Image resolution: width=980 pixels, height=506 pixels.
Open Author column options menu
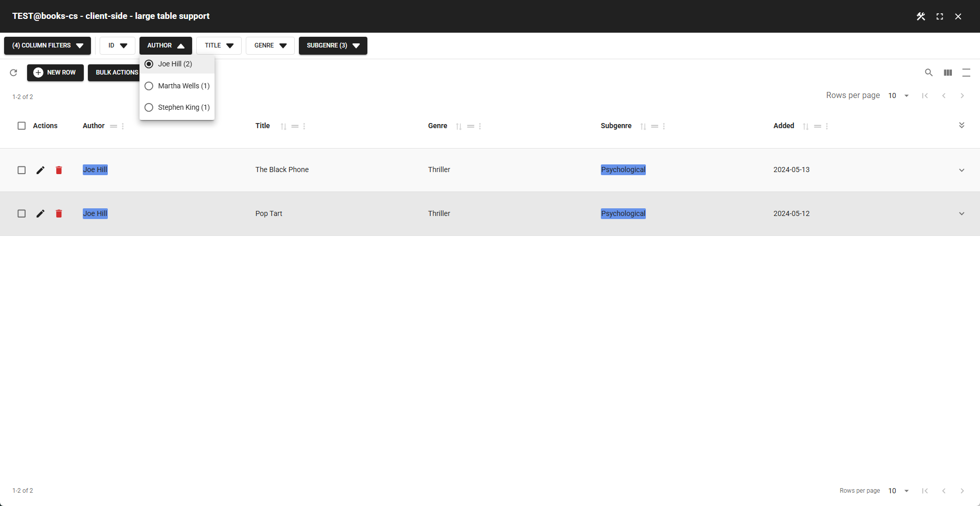click(x=123, y=126)
